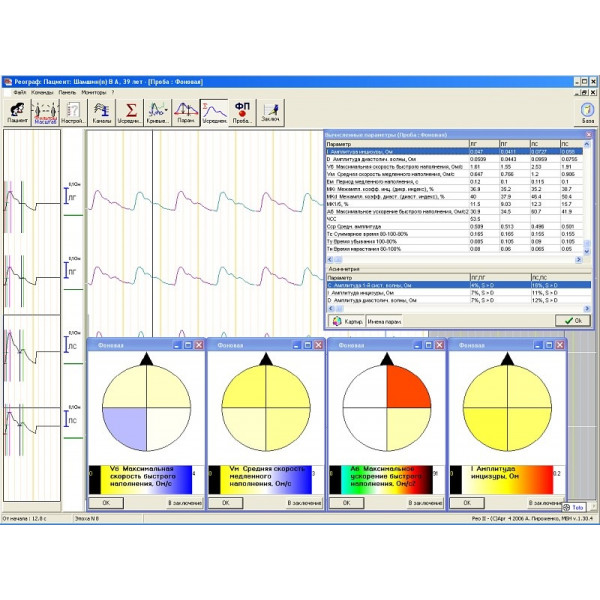Select asymmetry row I Амплитуда инцизуры
The height and width of the screenshot is (600, 600).
458,292
